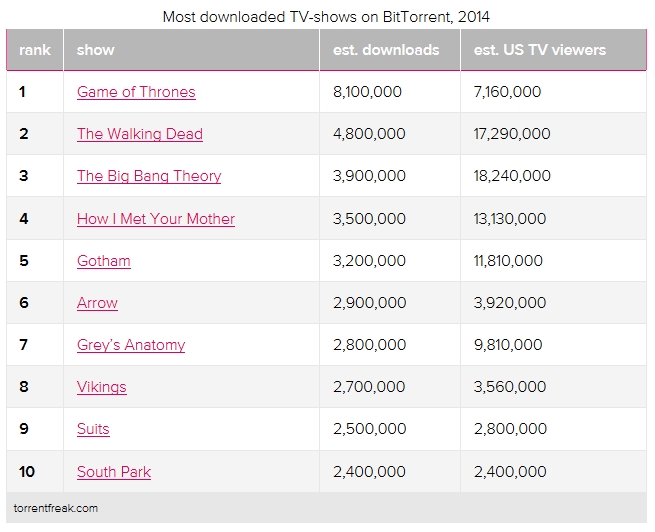
Task: Click the South Park link
Action: click(x=114, y=471)
